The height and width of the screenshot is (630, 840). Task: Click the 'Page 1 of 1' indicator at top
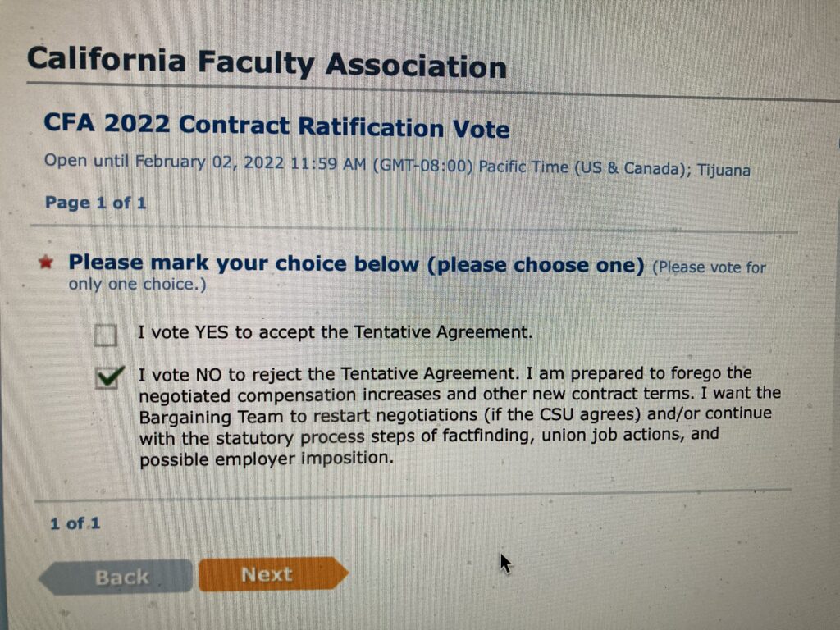pos(95,203)
